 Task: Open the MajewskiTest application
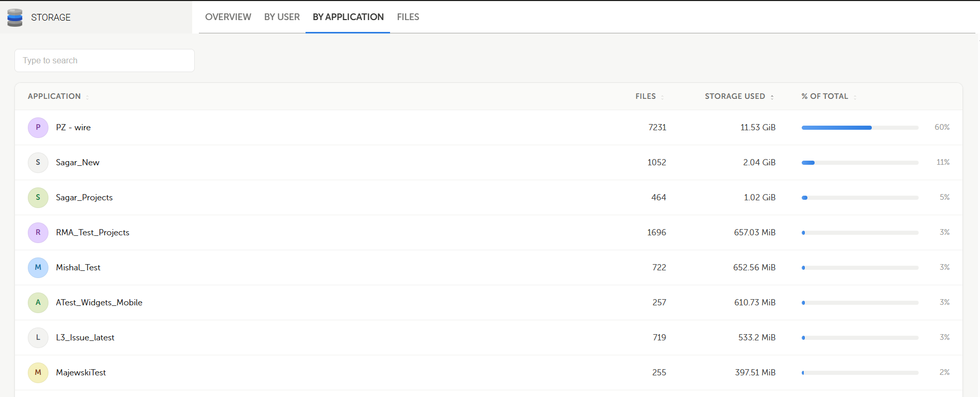[x=81, y=373]
